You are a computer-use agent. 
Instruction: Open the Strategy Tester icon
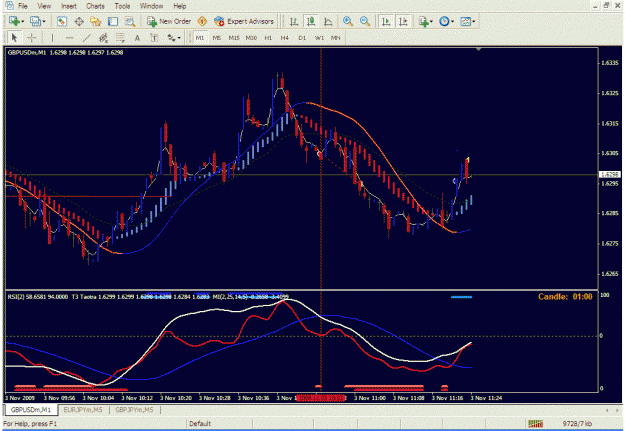tap(130, 21)
